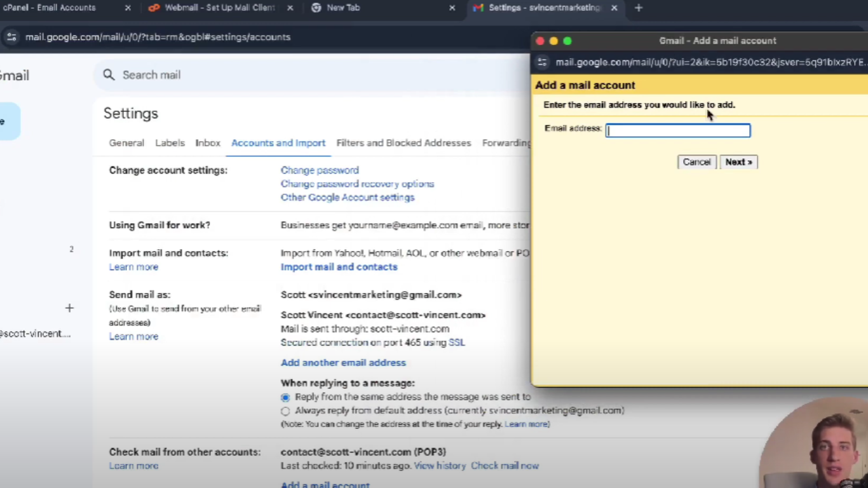
Task: Click the New Tab favicon icon
Action: pyautogui.click(x=316, y=8)
